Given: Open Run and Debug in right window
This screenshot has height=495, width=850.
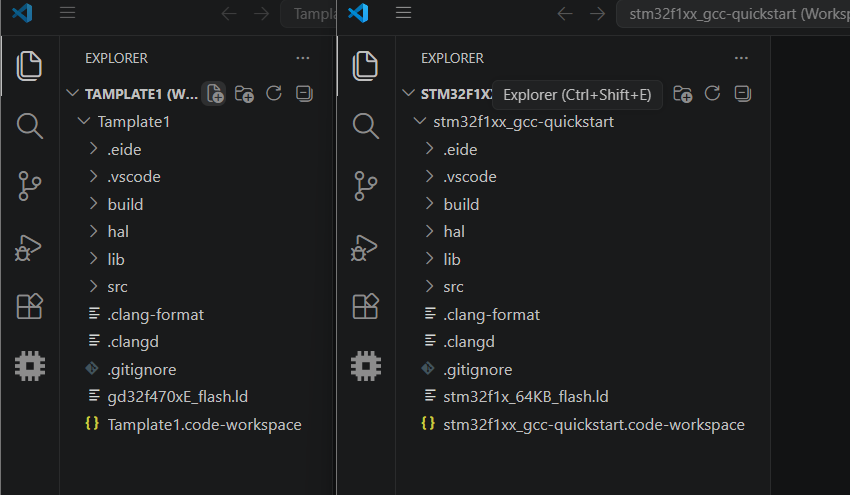Looking at the screenshot, I should tap(364, 248).
